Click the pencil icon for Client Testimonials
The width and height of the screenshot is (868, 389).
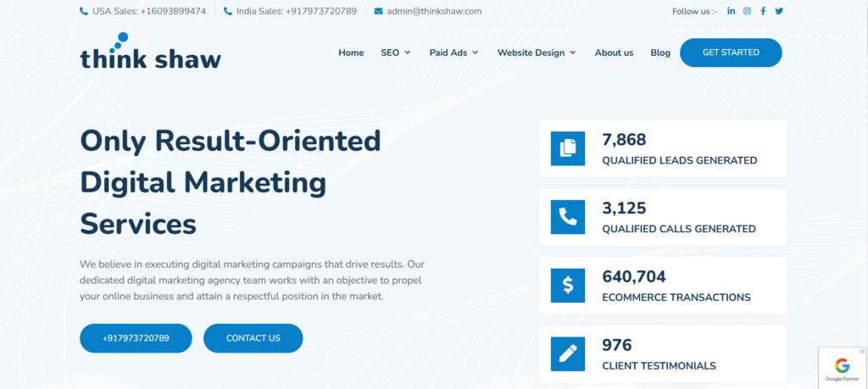(568, 354)
